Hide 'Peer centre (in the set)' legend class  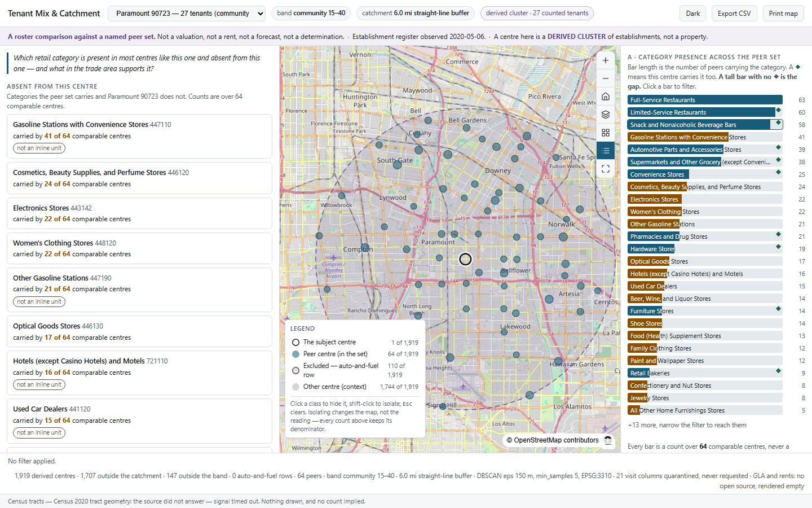[x=355, y=354]
